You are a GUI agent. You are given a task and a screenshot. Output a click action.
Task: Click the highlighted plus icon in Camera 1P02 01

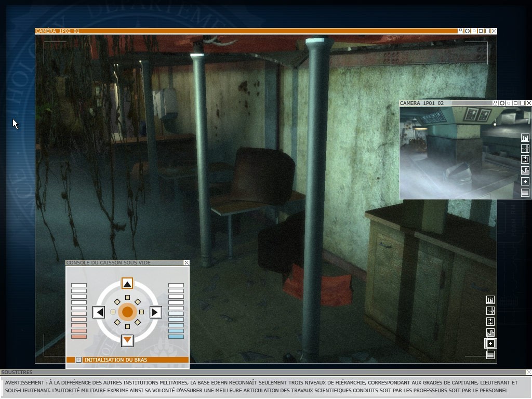click(x=490, y=344)
